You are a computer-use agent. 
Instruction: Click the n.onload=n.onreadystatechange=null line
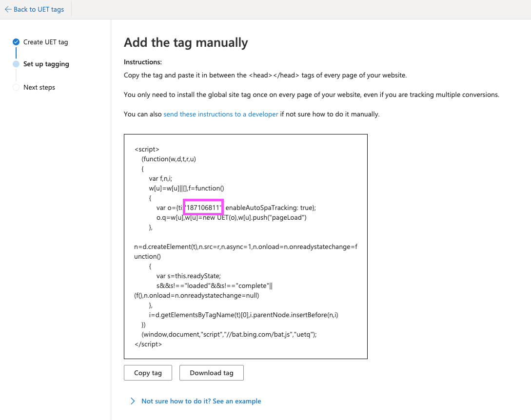point(197,295)
